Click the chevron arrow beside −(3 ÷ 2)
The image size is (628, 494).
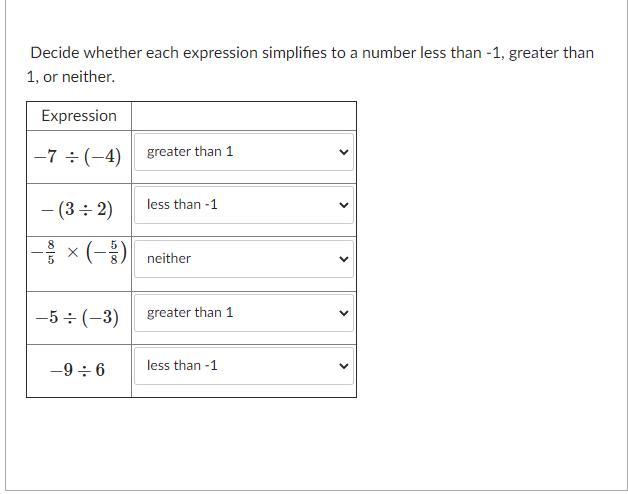[343, 205]
